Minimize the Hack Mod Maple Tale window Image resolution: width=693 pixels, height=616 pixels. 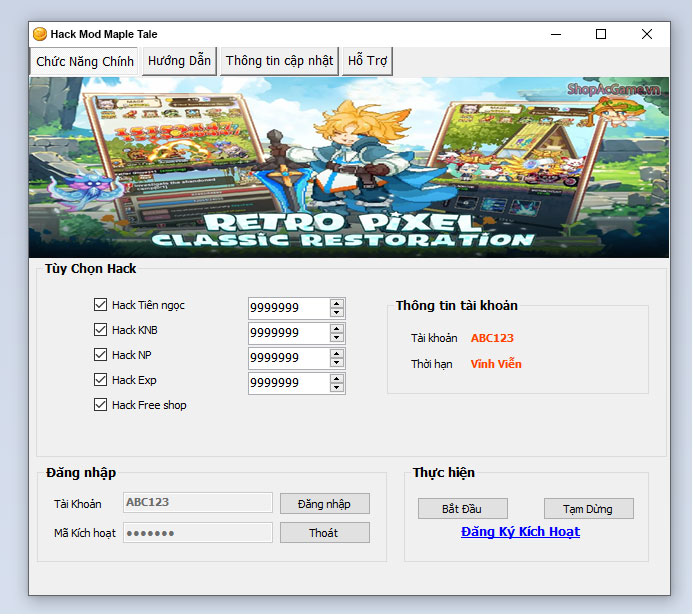(x=556, y=34)
